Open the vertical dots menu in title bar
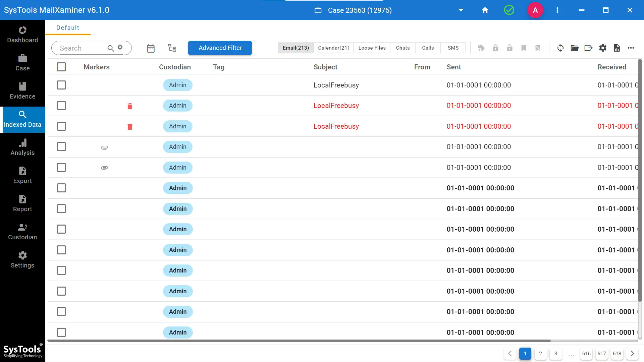 (x=557, y=10)
